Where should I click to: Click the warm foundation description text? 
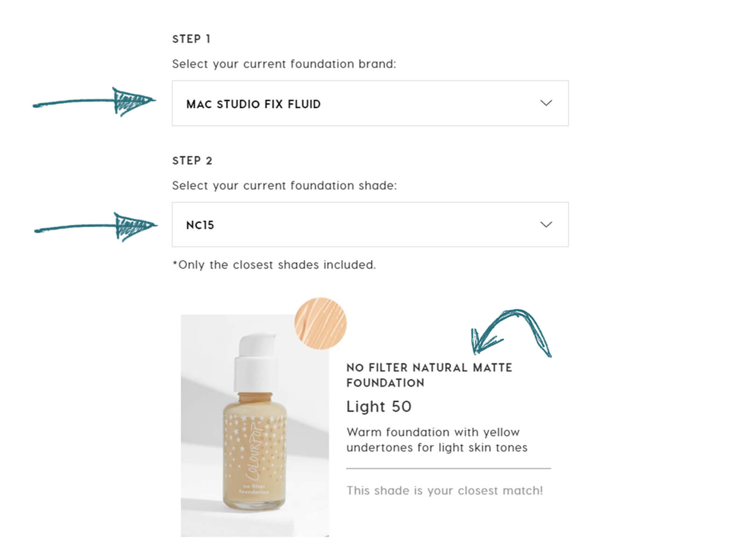coord(437,440)
